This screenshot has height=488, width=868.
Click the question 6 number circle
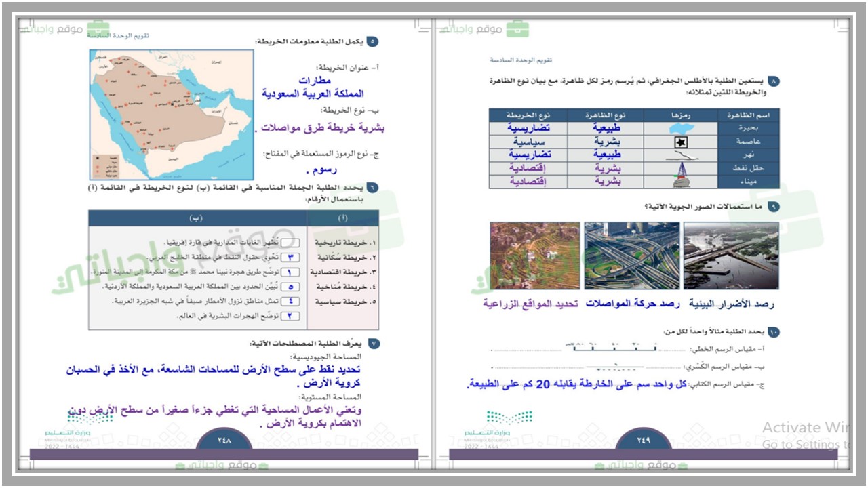click(372, 188)
